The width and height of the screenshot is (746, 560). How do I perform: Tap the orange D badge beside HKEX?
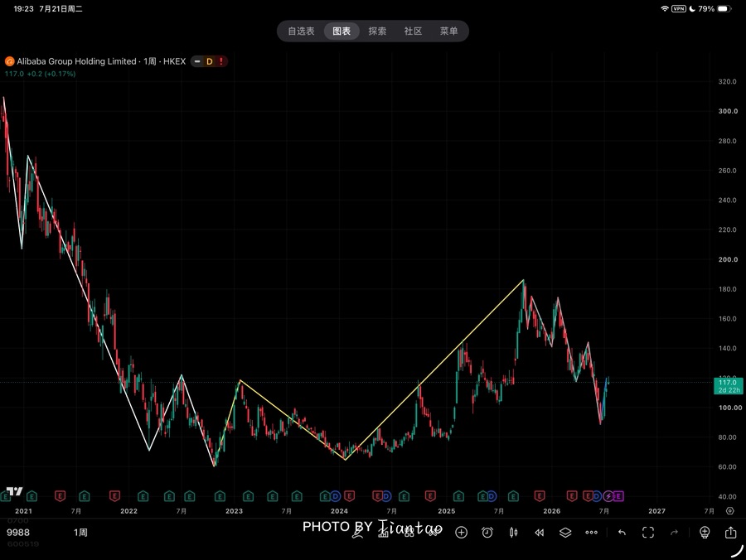click(210, 61)
